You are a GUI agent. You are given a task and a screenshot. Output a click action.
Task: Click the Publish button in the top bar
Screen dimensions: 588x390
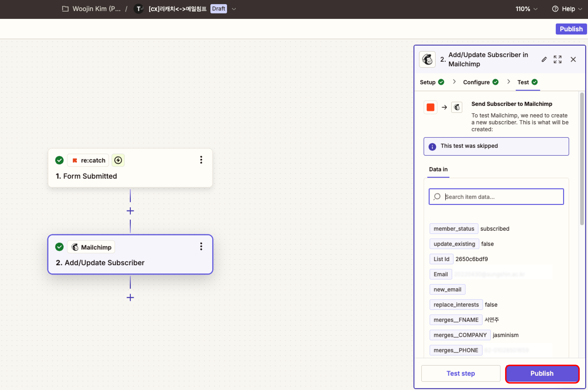click(x=571, y=29)
